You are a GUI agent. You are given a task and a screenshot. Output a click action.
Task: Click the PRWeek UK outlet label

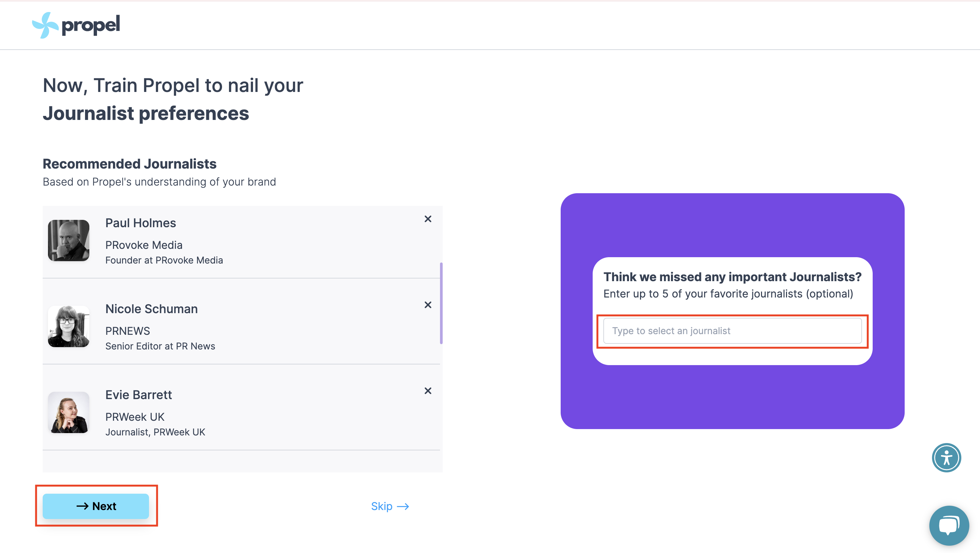point(135,417)
